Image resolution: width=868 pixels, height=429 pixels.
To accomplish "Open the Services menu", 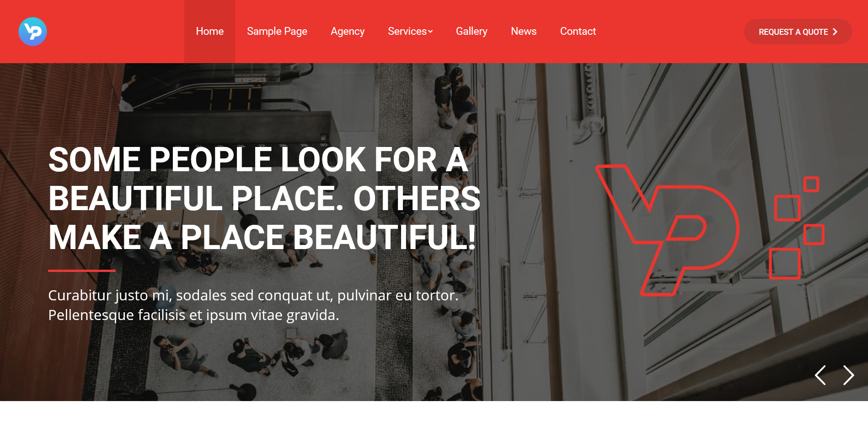I will pyautogui.click(x=407, y=32).
